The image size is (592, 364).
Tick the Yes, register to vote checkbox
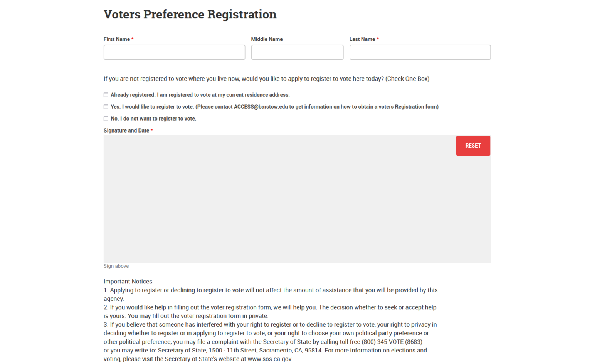pos(106,107)
